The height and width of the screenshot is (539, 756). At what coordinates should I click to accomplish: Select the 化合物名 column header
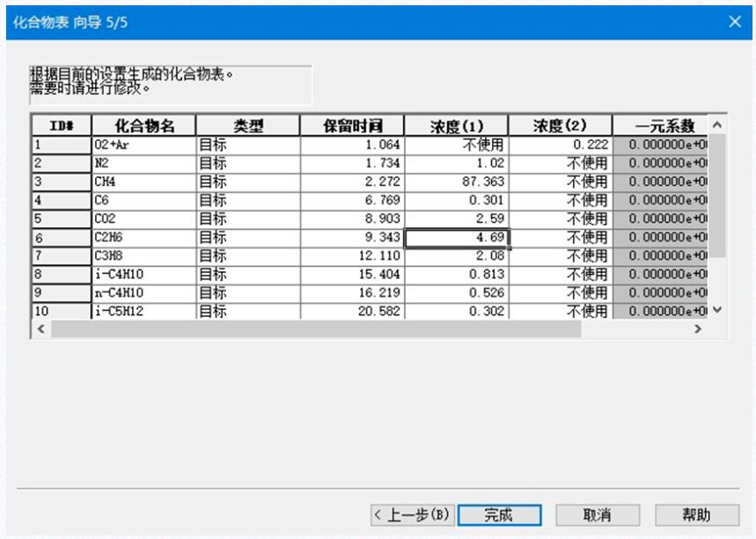(143, 126)
